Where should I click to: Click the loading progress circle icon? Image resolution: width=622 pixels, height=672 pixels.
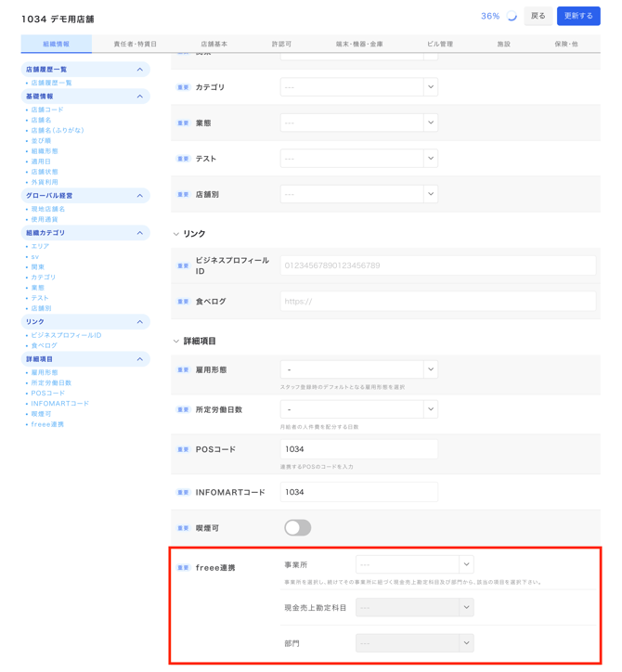click(x=512, y=17)
